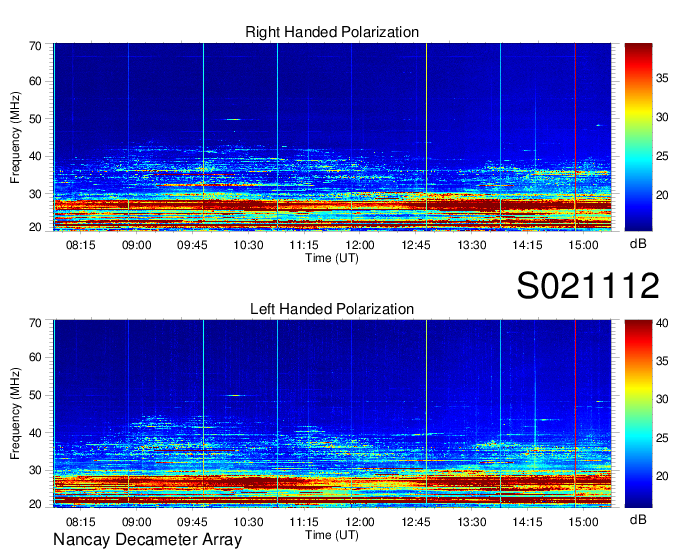680x552 pixels.
Task: Click "Time (UT)" label under Left Handed plot
Action: click(332, 535)
